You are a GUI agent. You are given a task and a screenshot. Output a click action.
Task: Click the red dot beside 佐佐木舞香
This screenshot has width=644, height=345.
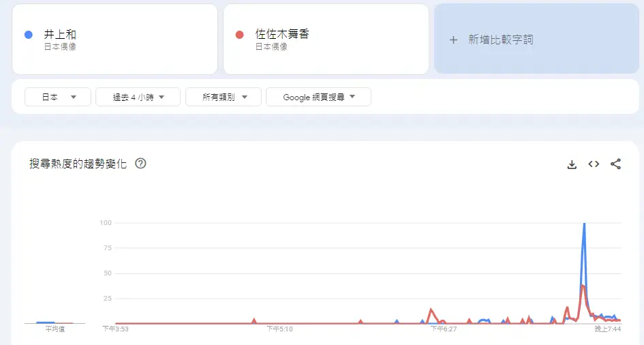pos(239,34)
